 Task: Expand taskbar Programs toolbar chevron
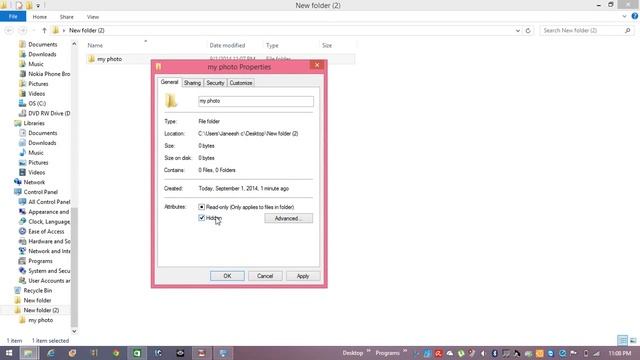click(x=405, y=351)
